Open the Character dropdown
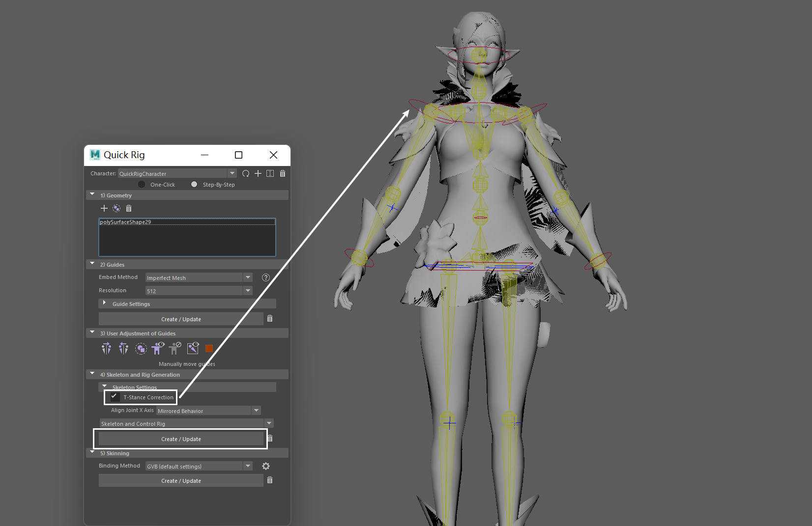 point(177,173)
